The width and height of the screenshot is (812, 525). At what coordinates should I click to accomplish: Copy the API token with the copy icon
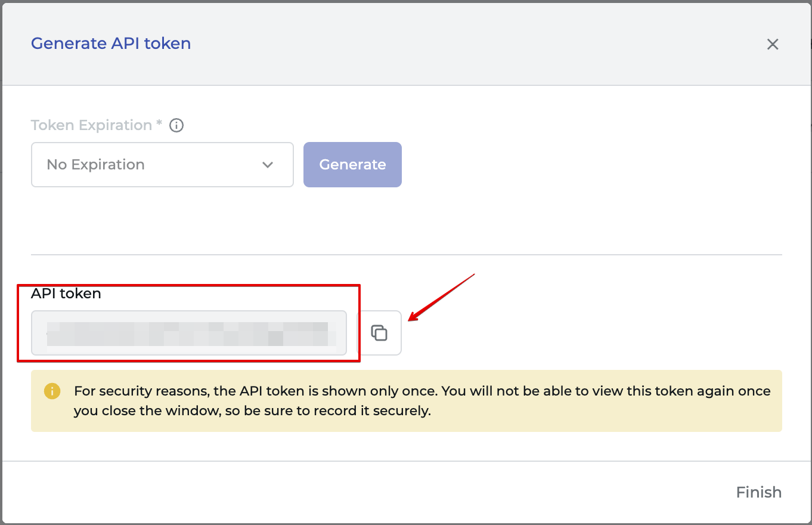tap(379, 333)
